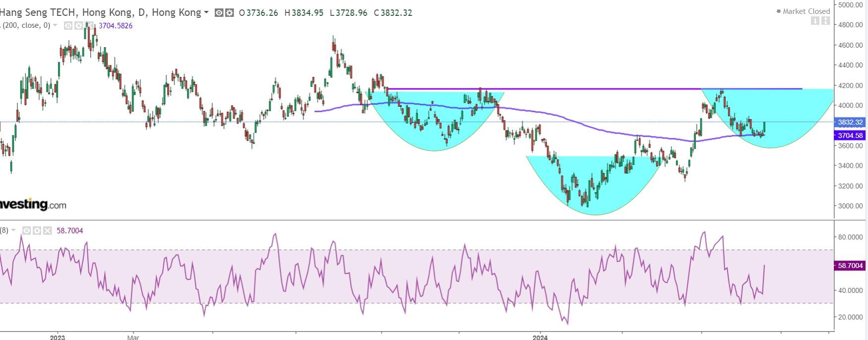This screenshot has height=340, width=868.
Task: Toggle the RSI indicator eye icon
Action: pyautogui.click(x=27, y=231)
